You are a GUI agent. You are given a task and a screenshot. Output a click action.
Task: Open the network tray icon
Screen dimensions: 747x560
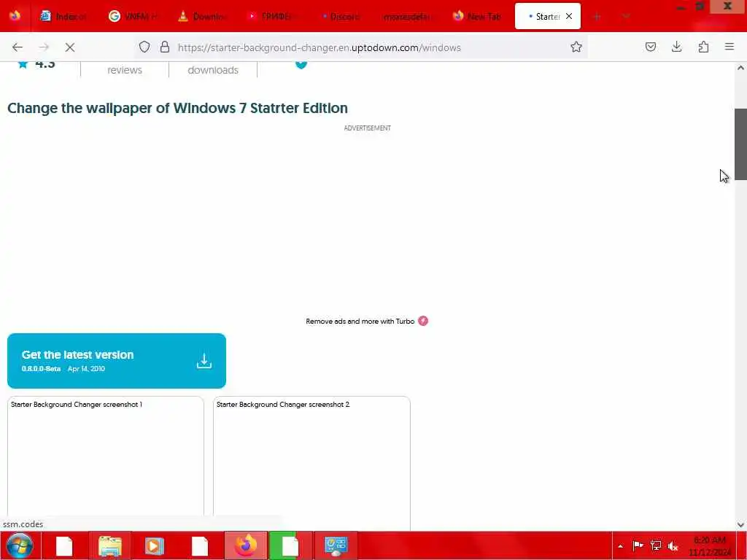656,545
